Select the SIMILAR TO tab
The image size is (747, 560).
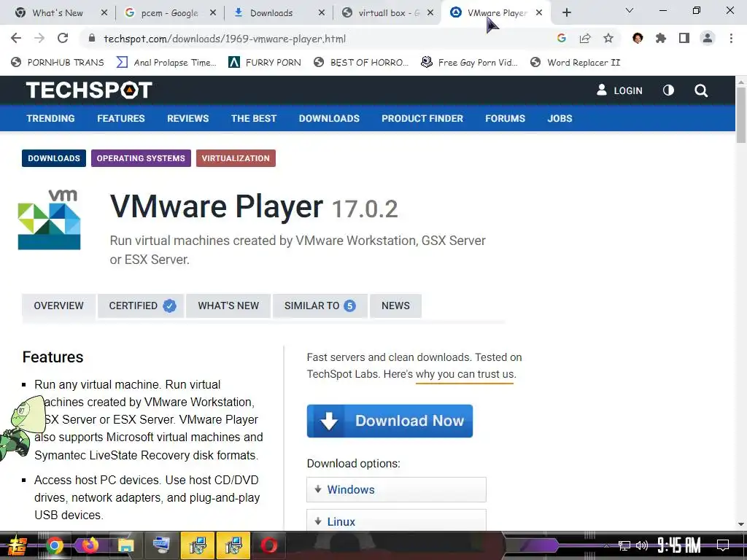click(320, 306)
